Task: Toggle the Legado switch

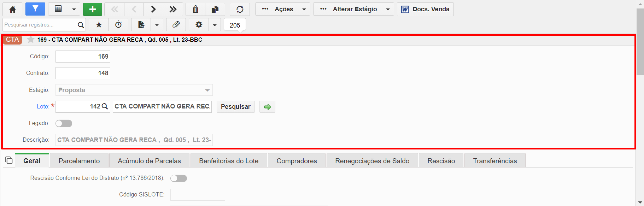Action: point(64,123)
